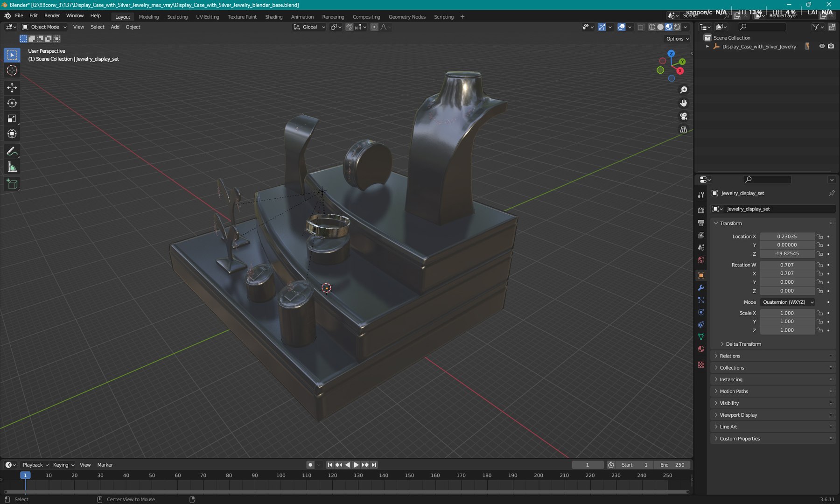
Task: Open the Material properties tab
Action: click(701, 349)
